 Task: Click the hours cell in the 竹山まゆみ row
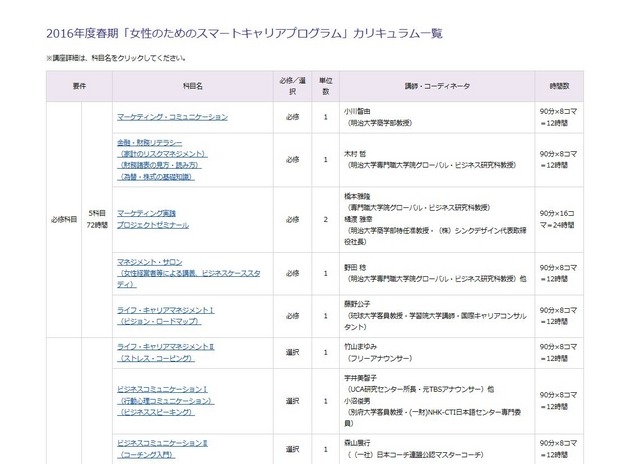pos(558,352)
